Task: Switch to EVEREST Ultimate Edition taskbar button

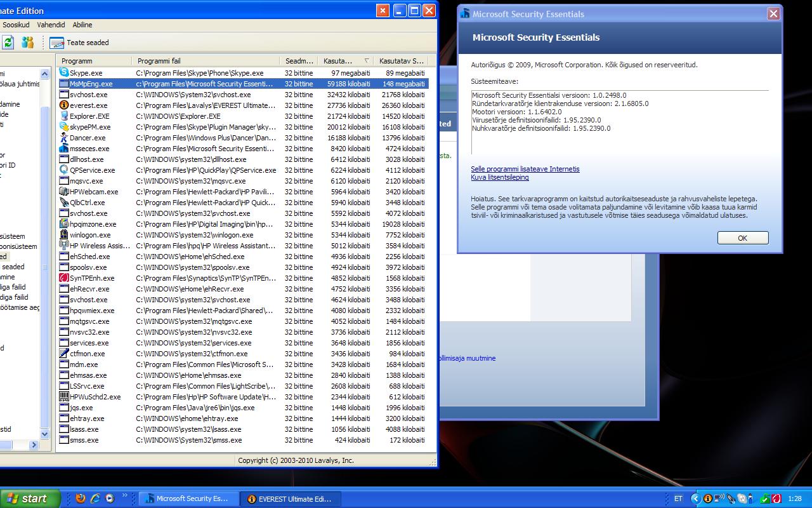Action: pyautogui.click(x=291, y=498)
